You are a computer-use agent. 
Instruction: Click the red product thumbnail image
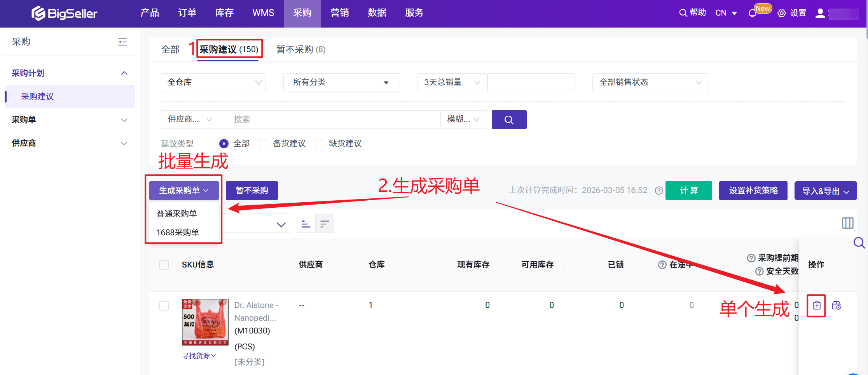(x=205, y=322)
